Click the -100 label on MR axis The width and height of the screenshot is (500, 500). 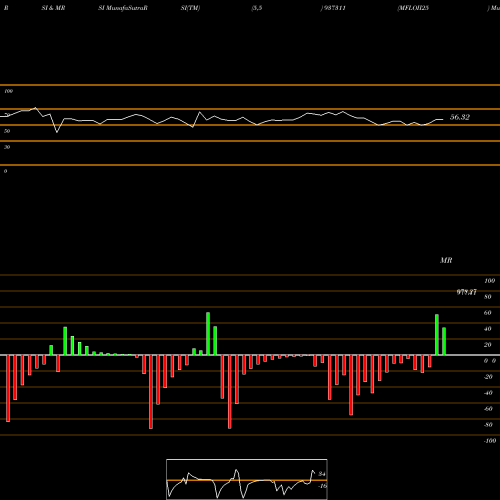pyautogui.click(x=490, y=441)
